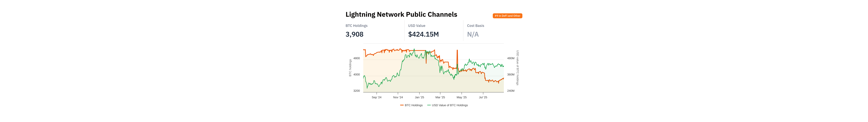868x122 pixels.
Task: Toggle the BTC Holdings legend series
Action: (x=413, y=105)
